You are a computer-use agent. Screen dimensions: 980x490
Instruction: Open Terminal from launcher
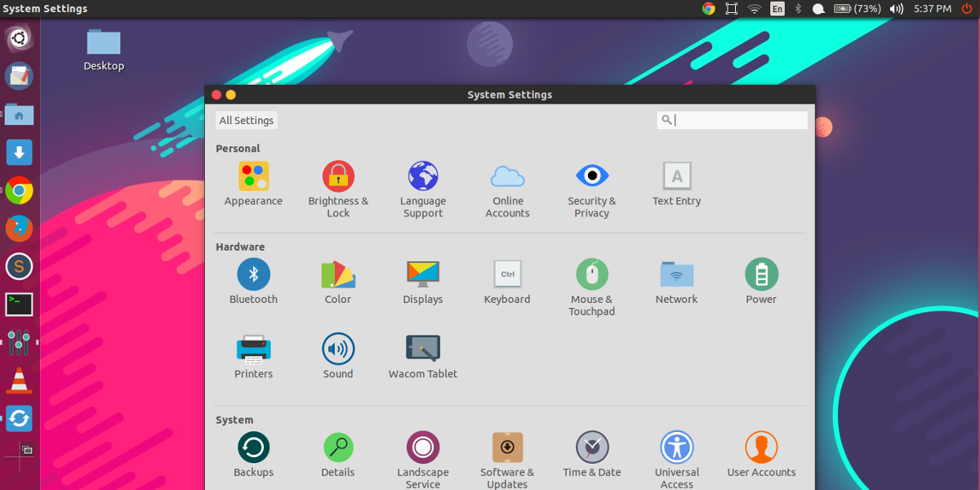click(19, 305)
